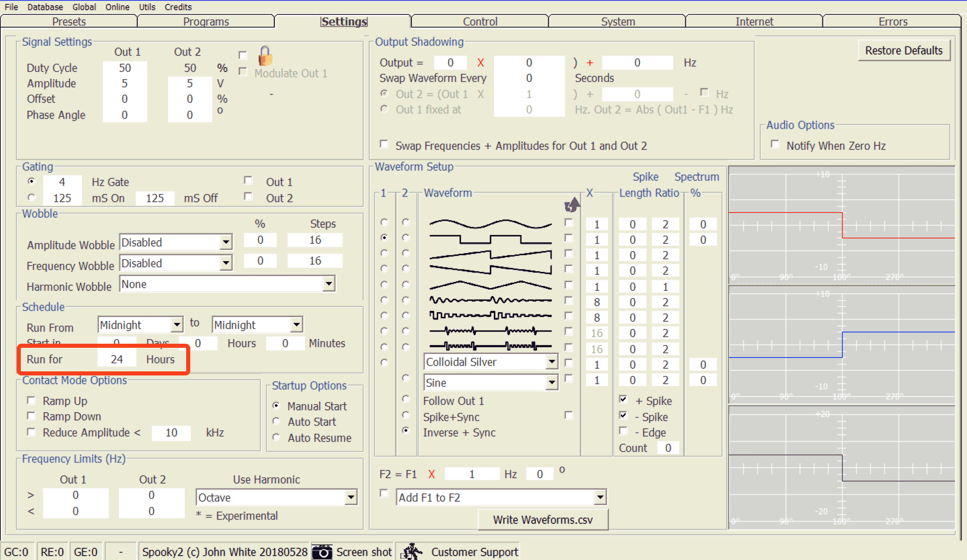This screenshot has height=560, width=967.
Task: Click the Run for hours field
Action: pos(117,359)
